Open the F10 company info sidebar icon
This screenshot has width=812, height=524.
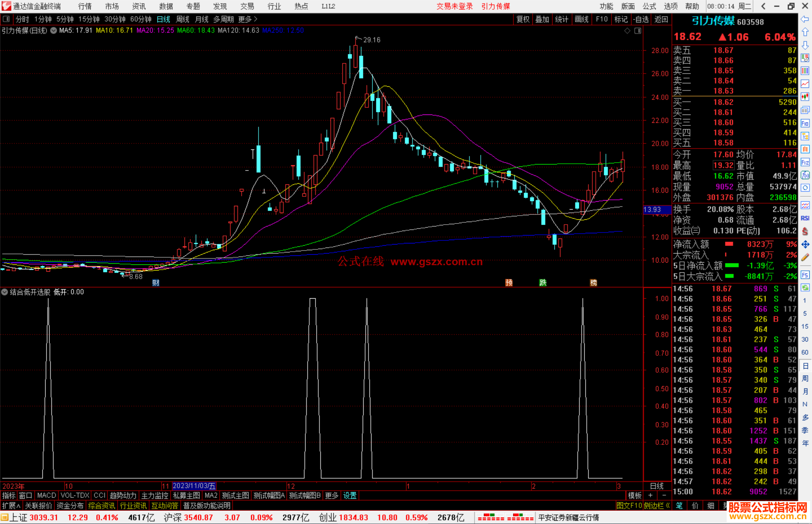tap(805, 123)
